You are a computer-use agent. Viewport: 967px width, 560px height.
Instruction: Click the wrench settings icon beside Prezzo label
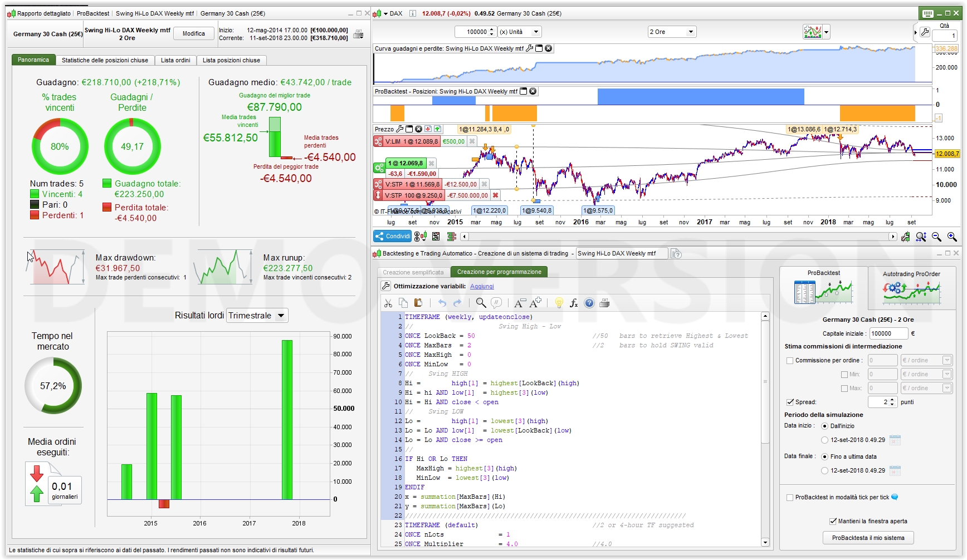[x=399, y=129]
